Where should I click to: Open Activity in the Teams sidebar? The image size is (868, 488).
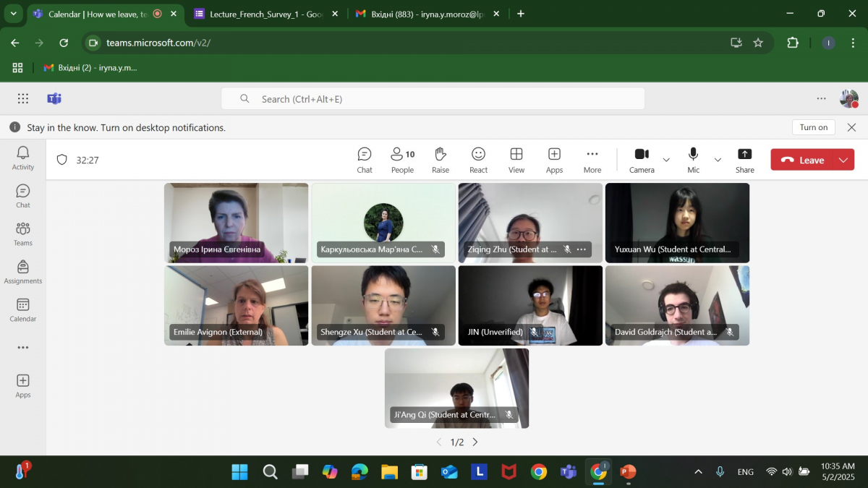[x=23, y=158]
